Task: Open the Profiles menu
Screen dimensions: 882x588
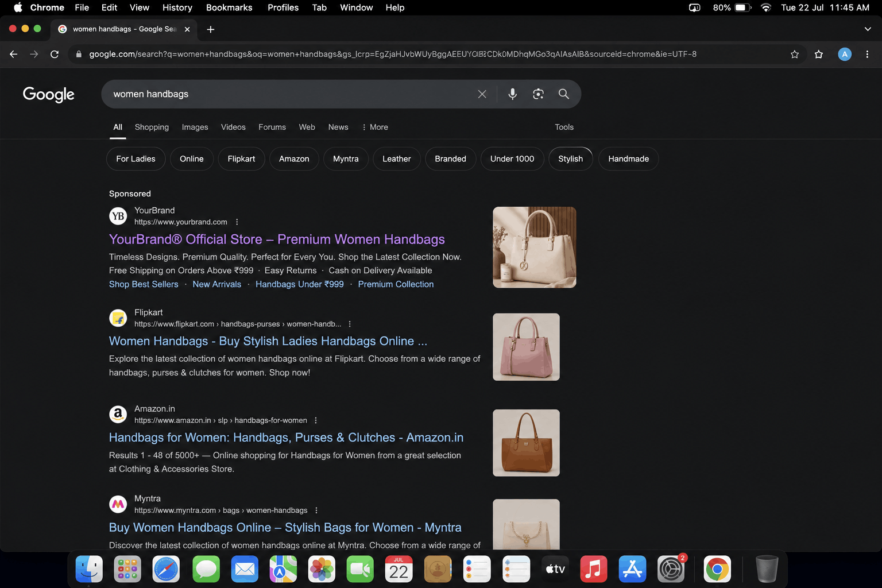Action: point(283,7)
